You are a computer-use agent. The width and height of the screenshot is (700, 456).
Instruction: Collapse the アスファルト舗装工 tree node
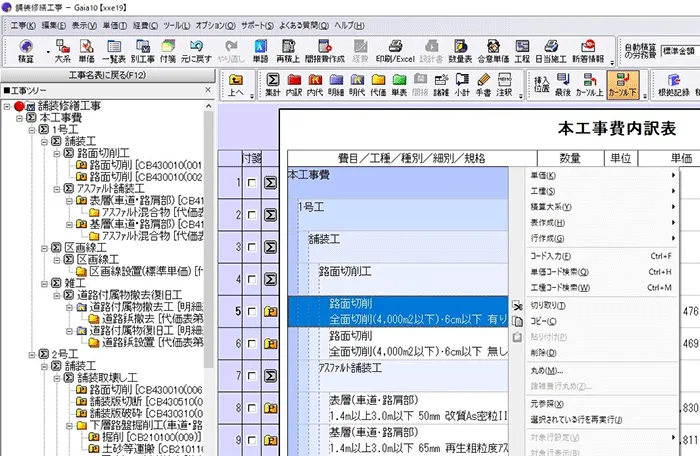57,189
